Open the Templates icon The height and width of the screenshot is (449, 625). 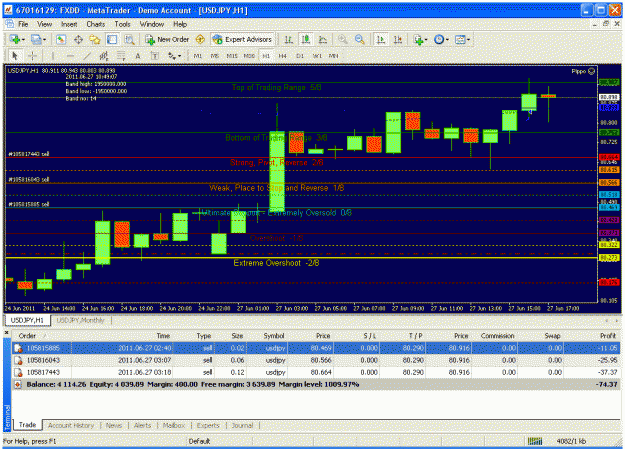(460, 39)
